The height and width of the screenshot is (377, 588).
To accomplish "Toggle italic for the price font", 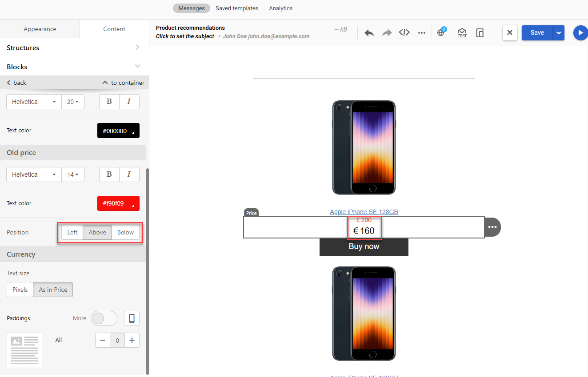I will [129, 102].
